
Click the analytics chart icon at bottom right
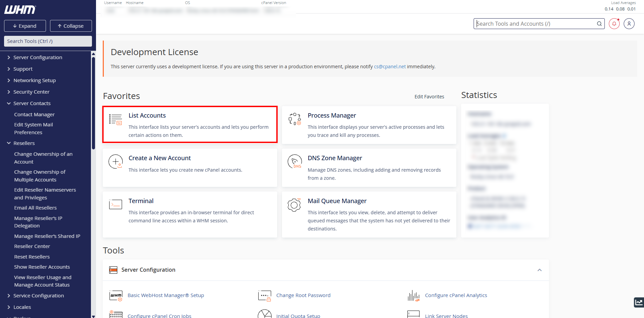point(639,302)
